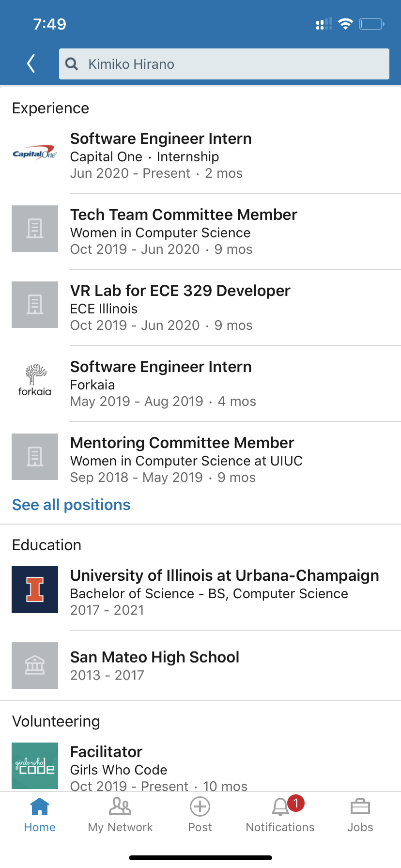Tap the Girls Who Code logo
This screenshot has width=401, height=868.
[35, 765]
